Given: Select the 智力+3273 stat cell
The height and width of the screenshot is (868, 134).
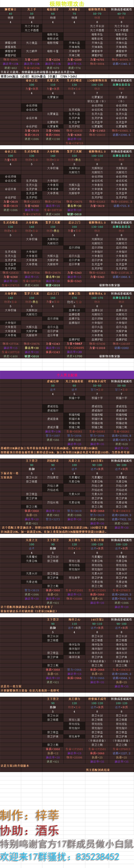Looking at the screenshot, I should click(53, 519).
